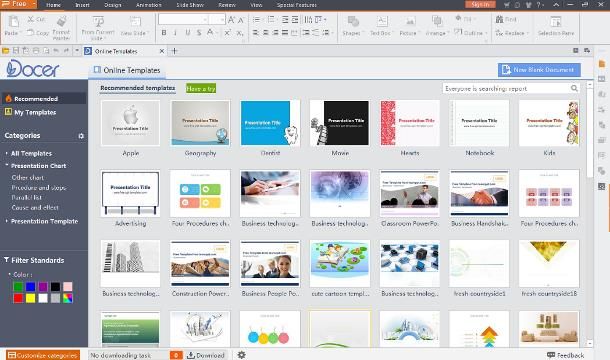The image size is (610, 360).
Task: Select Cause and effect subcategory
Action: point(35,207)
